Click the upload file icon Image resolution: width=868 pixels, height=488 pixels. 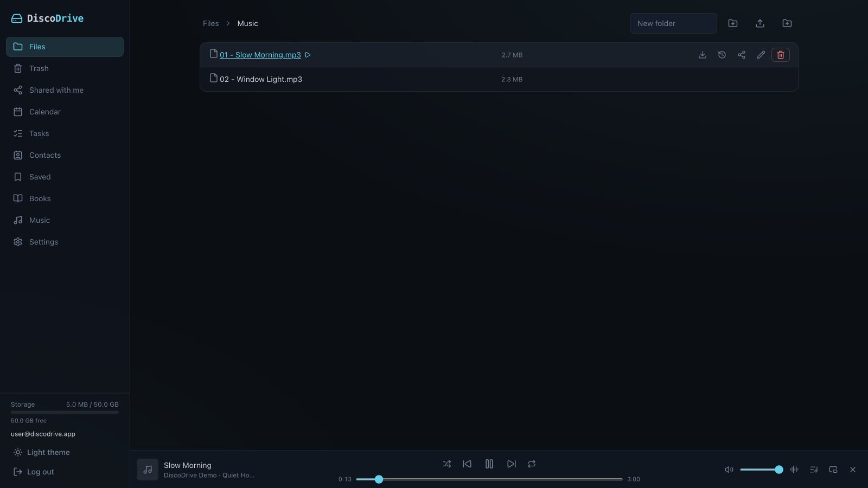[x=760, y=23]
